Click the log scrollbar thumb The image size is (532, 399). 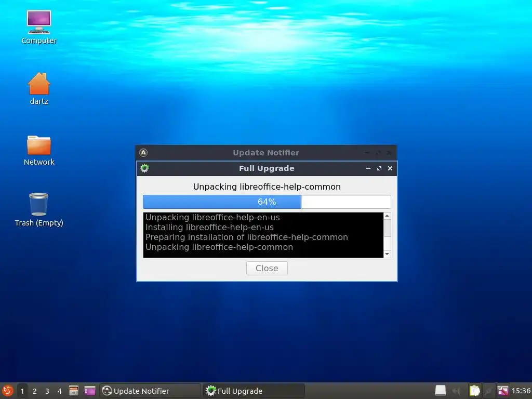click(x=387, y=228)
